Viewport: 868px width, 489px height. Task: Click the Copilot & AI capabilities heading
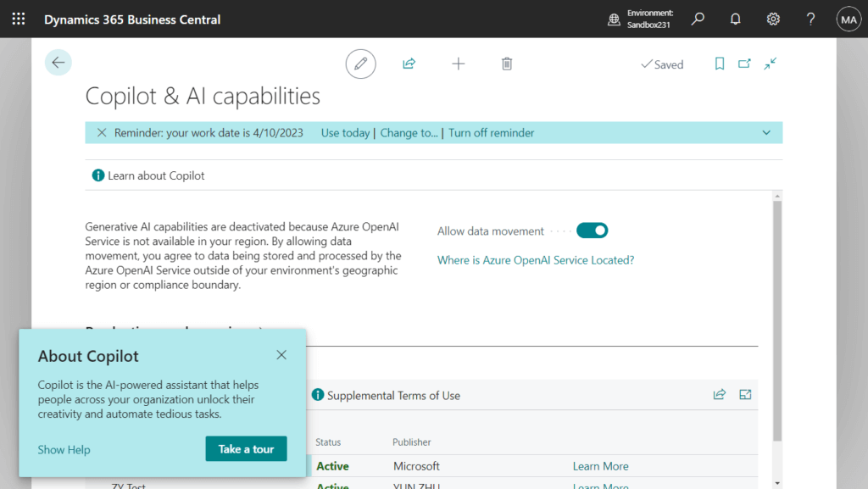point(203,96)
